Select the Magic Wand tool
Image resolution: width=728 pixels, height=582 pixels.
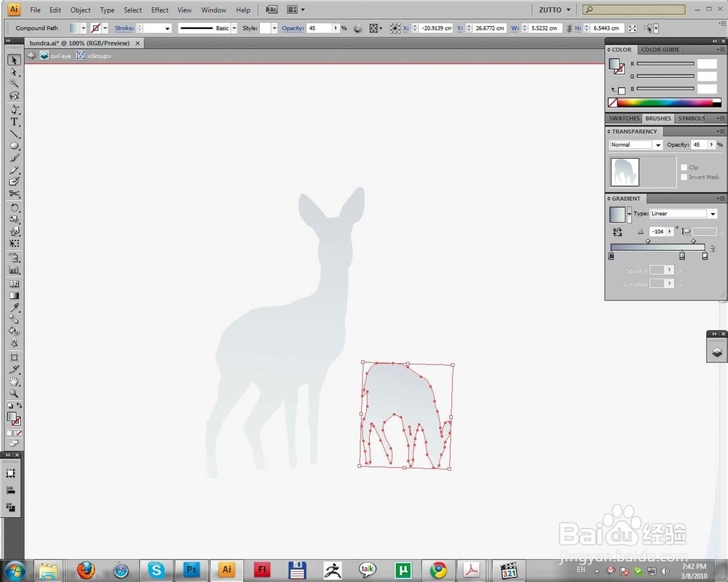(x=15, y=84)
